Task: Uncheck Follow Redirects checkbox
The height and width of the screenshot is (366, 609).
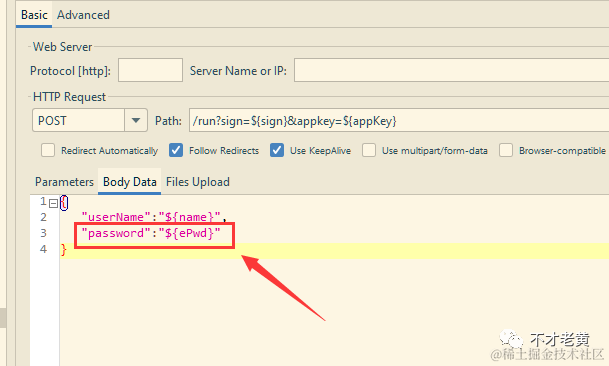Action: click(176, 150)
